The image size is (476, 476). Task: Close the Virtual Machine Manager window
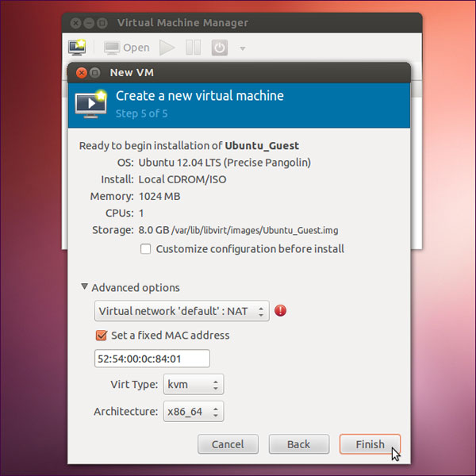click(x=75, y=23)
